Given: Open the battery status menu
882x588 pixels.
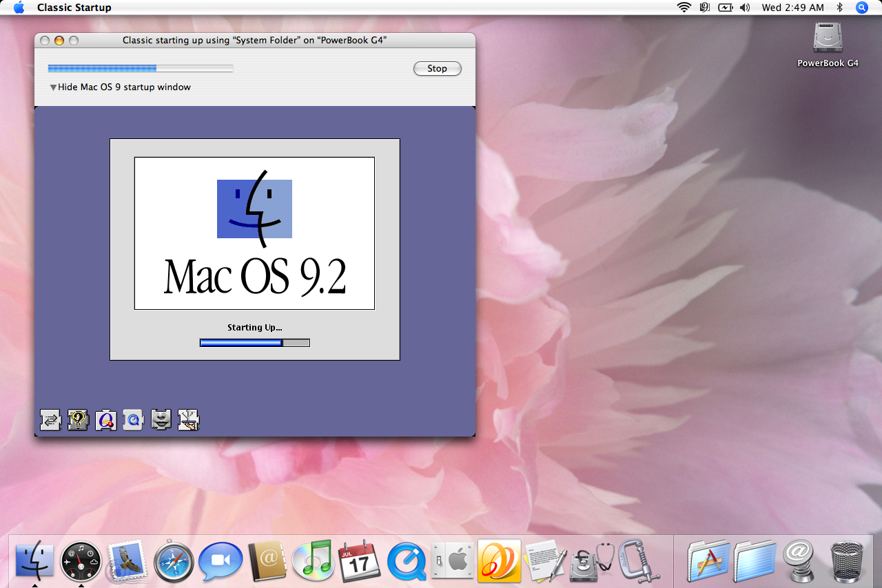Looking at the screenshot, I should [x=724, y=8].
